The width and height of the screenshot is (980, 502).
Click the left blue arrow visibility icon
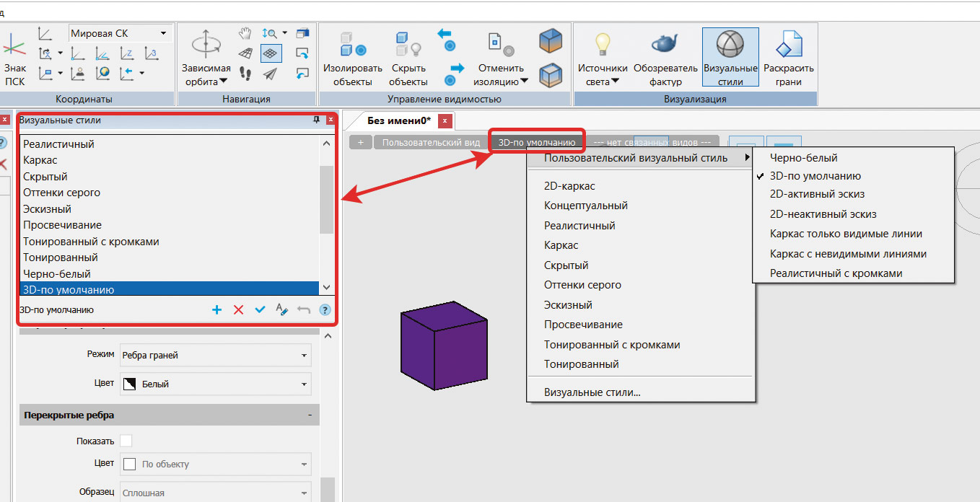(445, 39)
